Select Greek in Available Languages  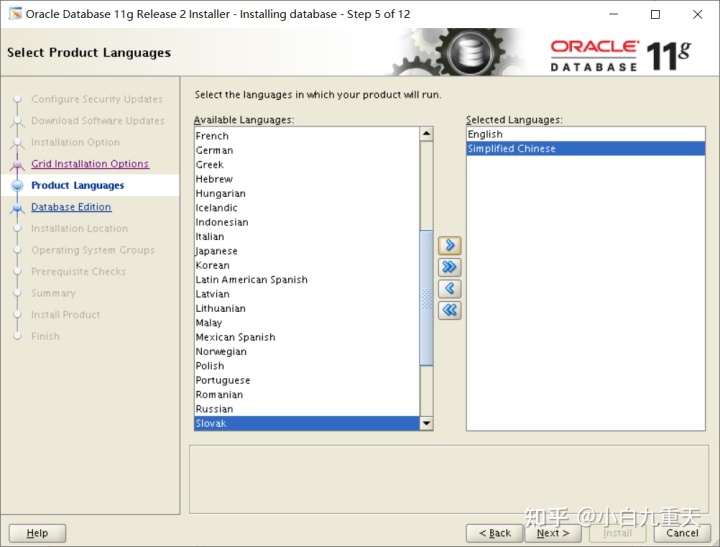tap(307, 164)
